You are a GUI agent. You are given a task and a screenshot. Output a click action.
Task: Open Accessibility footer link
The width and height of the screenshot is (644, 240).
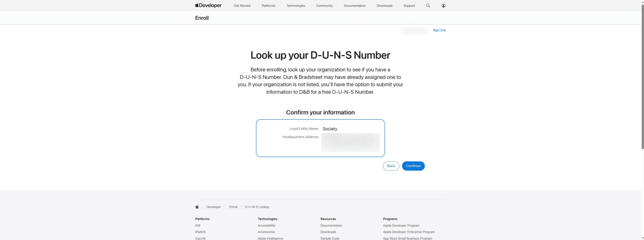click(267, 225)
